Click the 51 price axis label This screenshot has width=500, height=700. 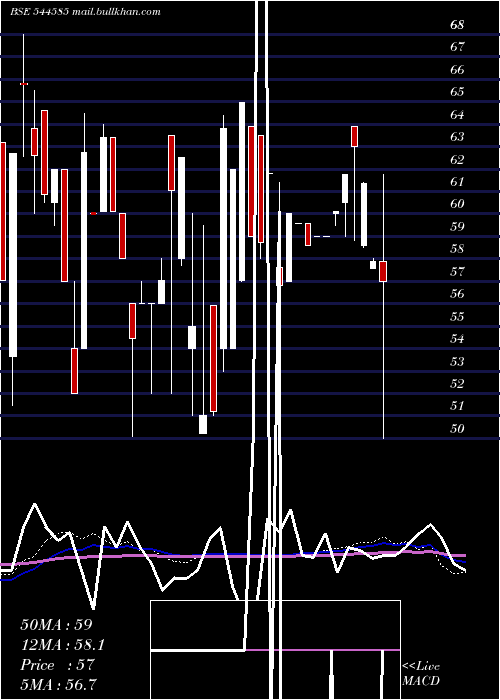(457, 405)
